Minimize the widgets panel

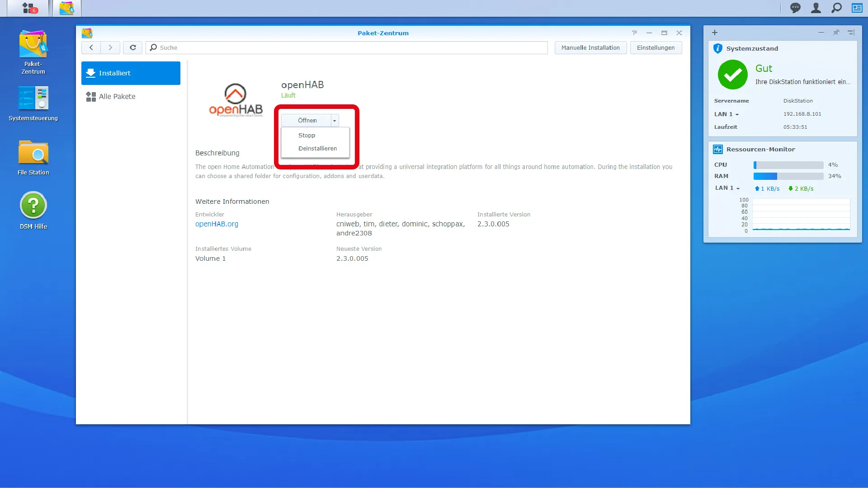point(821,33)
